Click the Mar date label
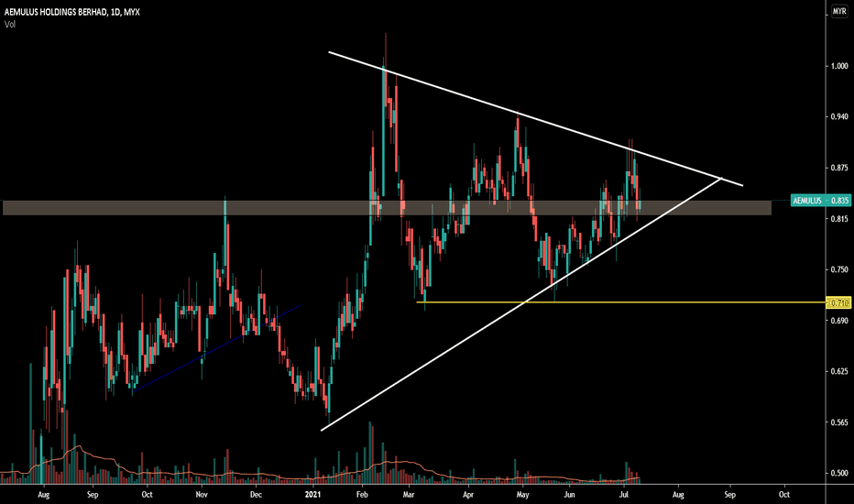This screenshot has width=854, height=504. pyautogui.click(x=409, y=495)
